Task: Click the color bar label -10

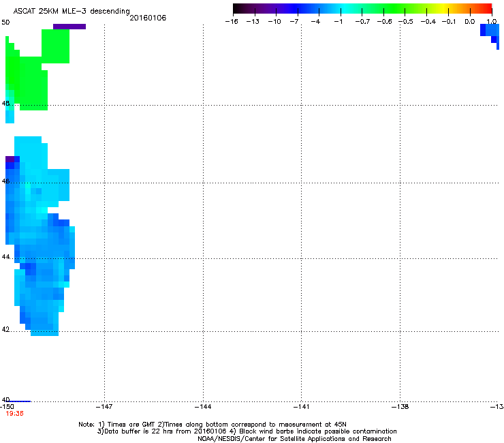Action: (x=274, y=22)
